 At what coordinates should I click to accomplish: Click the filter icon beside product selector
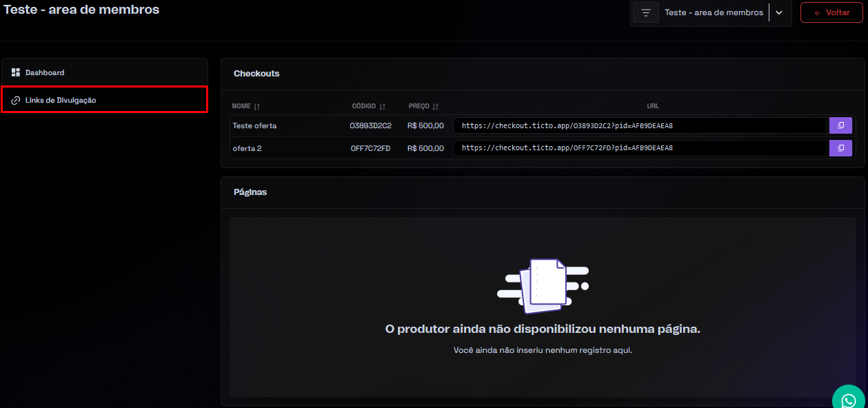point(645,13)
